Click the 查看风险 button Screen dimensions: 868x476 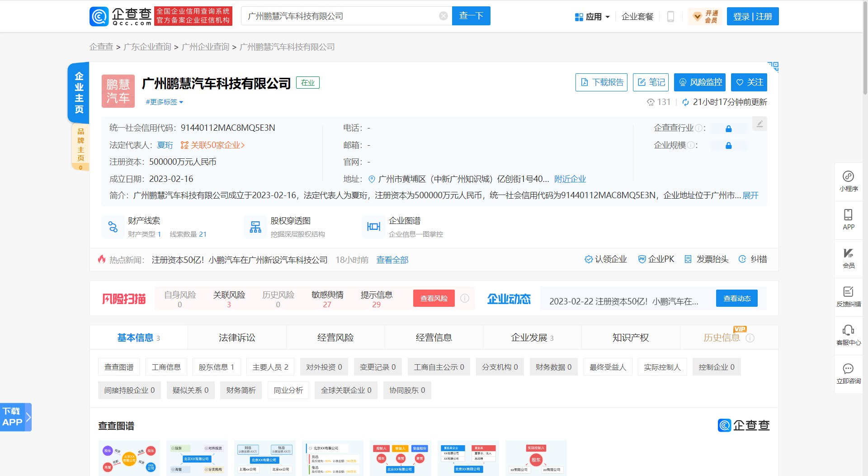(434, 298)
